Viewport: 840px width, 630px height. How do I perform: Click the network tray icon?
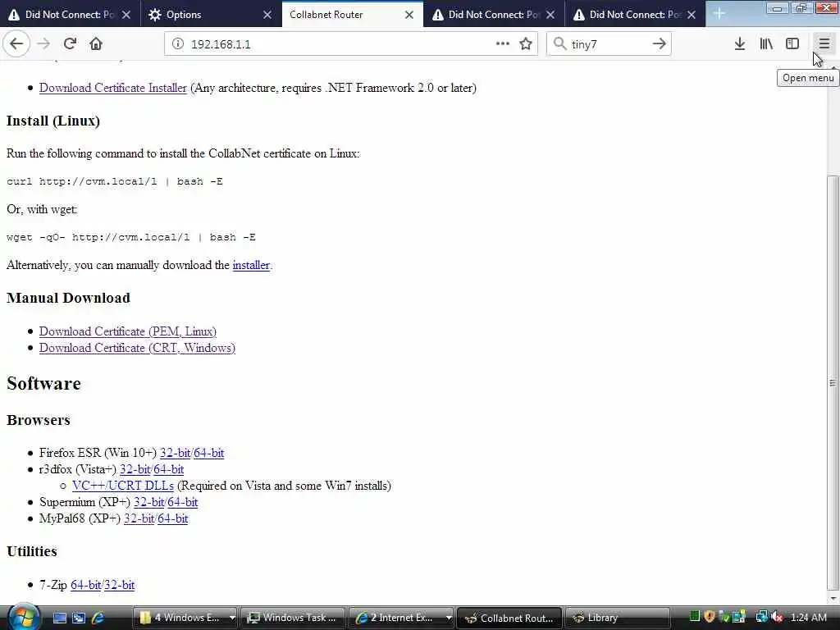[x=761, y=617]
